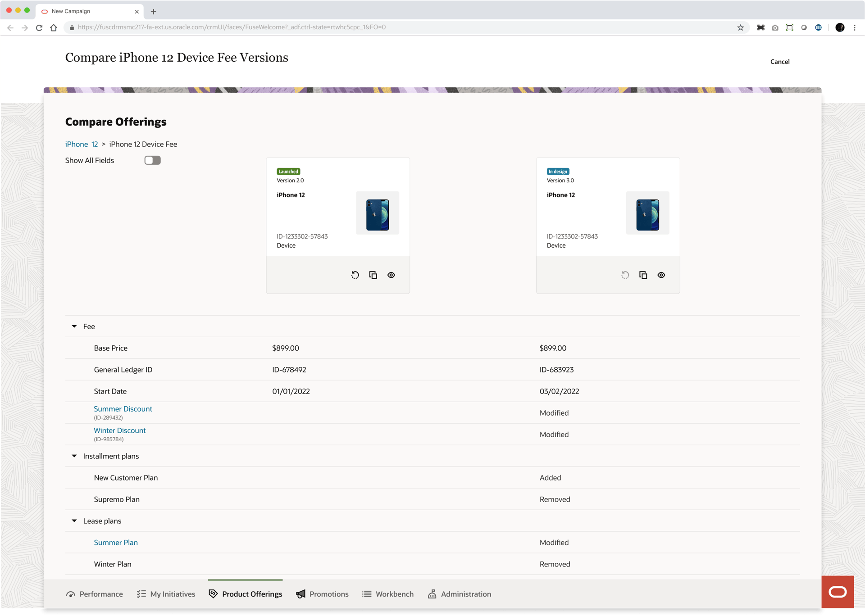View Version 3.0 with eye icon
The image size is (865, 616).
coord(661,275)
